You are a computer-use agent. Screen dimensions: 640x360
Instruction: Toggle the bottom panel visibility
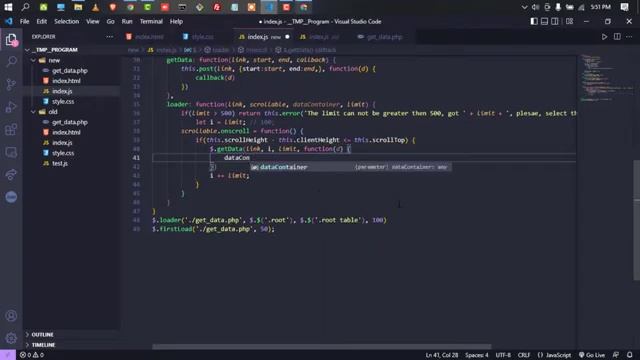(x=544, y=21)
